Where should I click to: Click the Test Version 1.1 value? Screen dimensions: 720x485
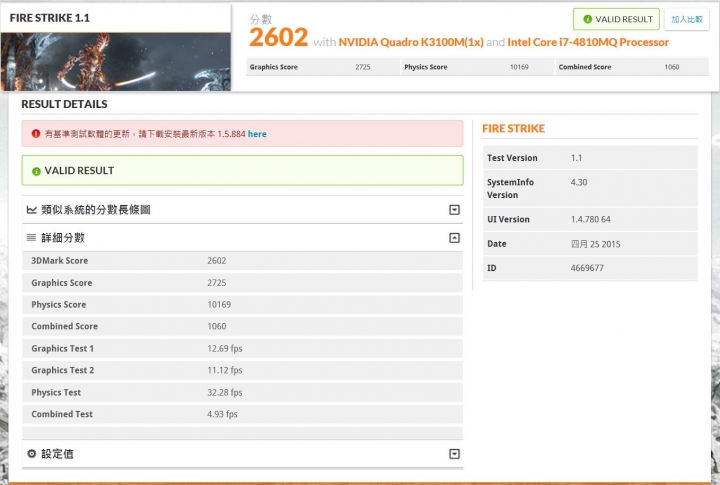576,158
